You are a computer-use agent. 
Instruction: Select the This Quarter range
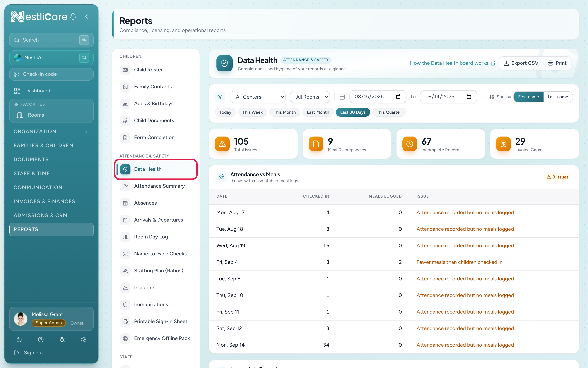pos(389,112)
